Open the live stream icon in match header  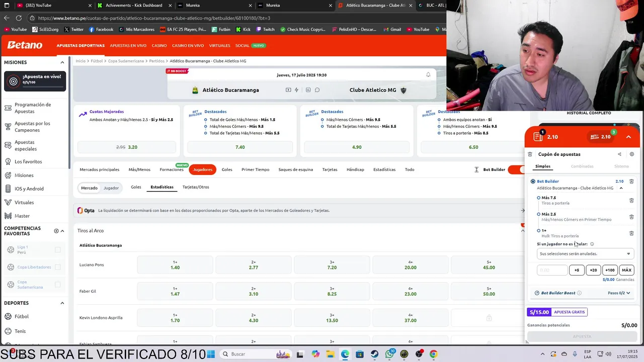[x=288, y=90]
